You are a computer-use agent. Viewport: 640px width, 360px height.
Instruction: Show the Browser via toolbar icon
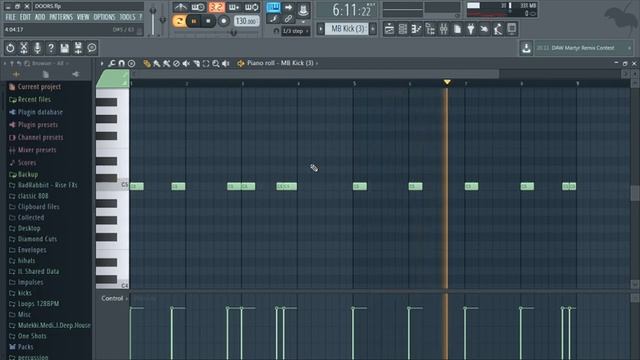coord(430,29)
